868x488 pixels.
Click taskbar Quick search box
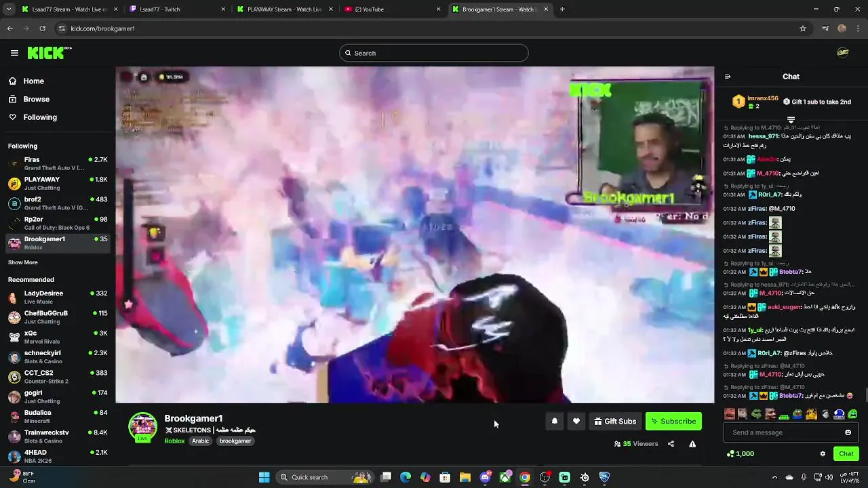pos(326,477)
